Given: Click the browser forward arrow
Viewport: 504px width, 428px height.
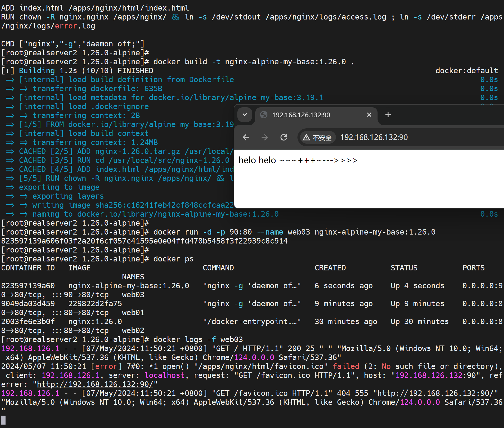Looking at the screenshot, I should pyautogui.click(x=265, y=137).
